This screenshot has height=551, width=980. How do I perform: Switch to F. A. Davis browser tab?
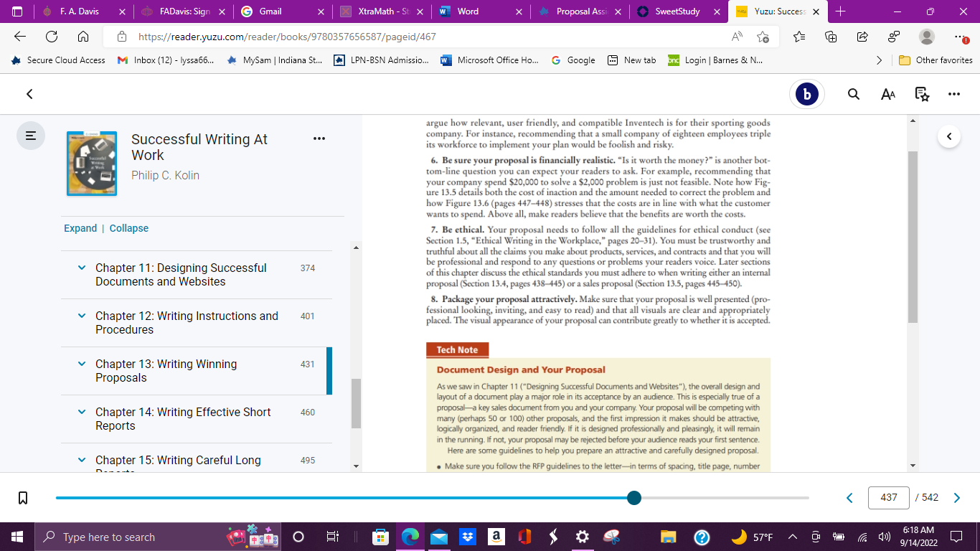[x=83, y=11]
